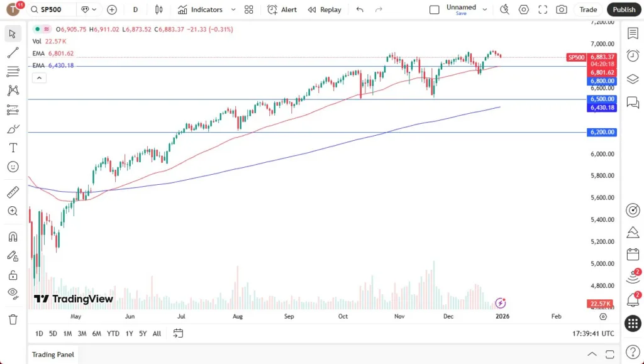
Task: Enable chart fullscreen mode
Action: 542,9
